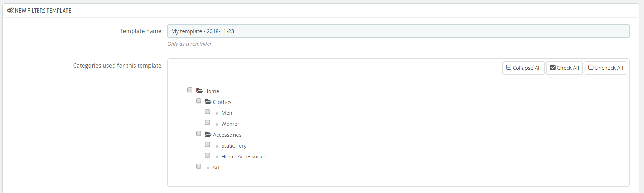
Task: Click the empty box icon in Uncheck All
Action: pyautogui.click(x=591, y=67)
